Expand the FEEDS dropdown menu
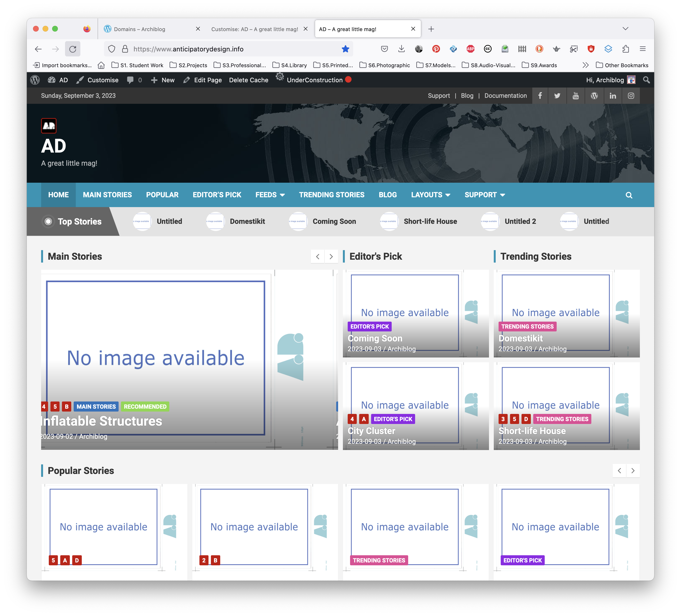Screen dimensions: 681x616 [270, 195]
